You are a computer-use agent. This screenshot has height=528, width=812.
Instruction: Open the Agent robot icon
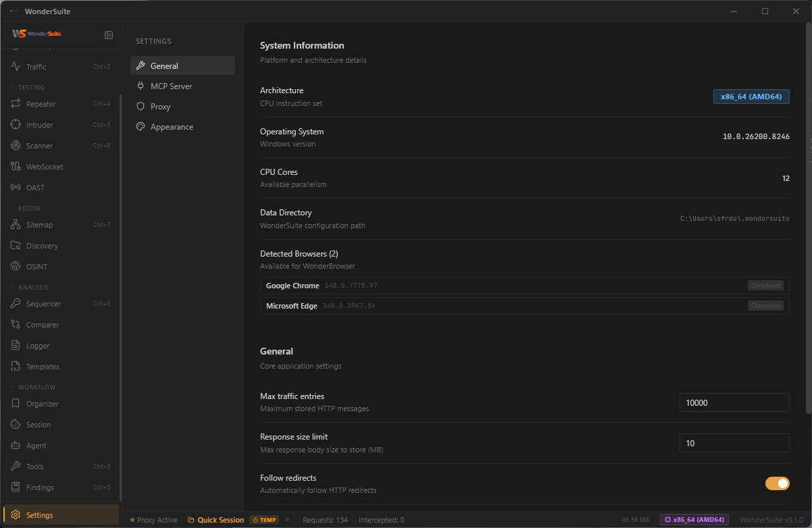[x=16, y=446]
